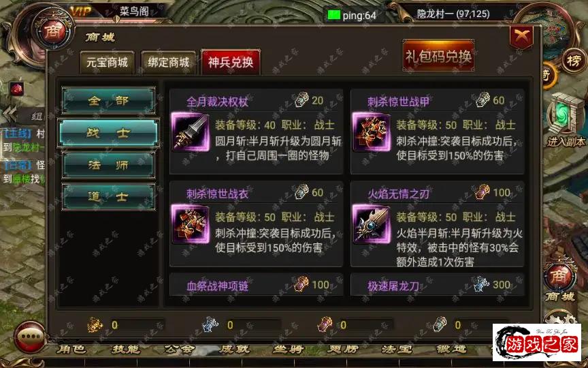This screenshot has height=368, width=588.
Task: Click the 全月裁决权杖 weapon icon
Action: (x=191, y=132)
